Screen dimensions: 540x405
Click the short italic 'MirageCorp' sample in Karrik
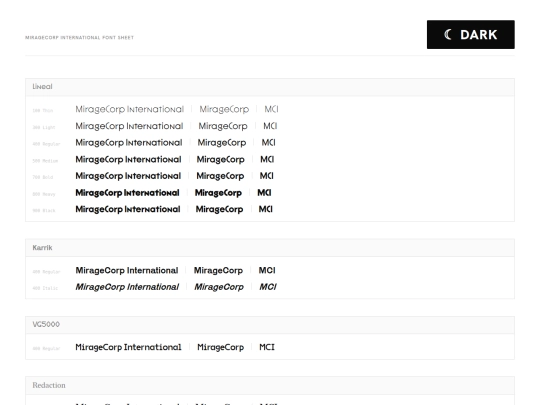click(x=219, y=287)
